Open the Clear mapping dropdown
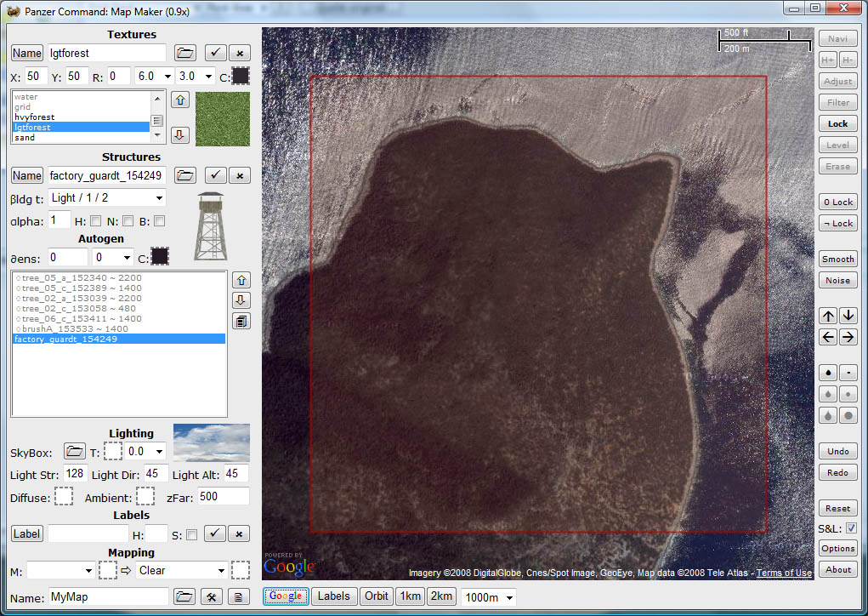 point(182,570)
